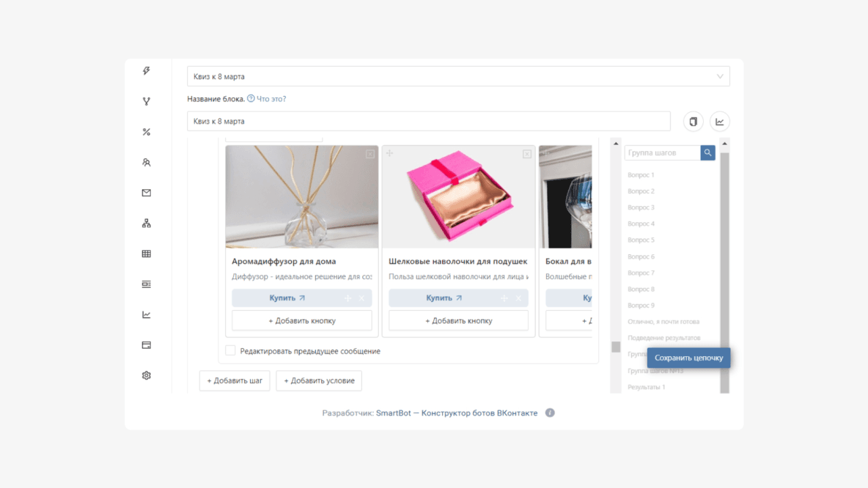Screen dimensions: 868x488
Task: Select Подведение результатов step
Action: coord(663,338)
